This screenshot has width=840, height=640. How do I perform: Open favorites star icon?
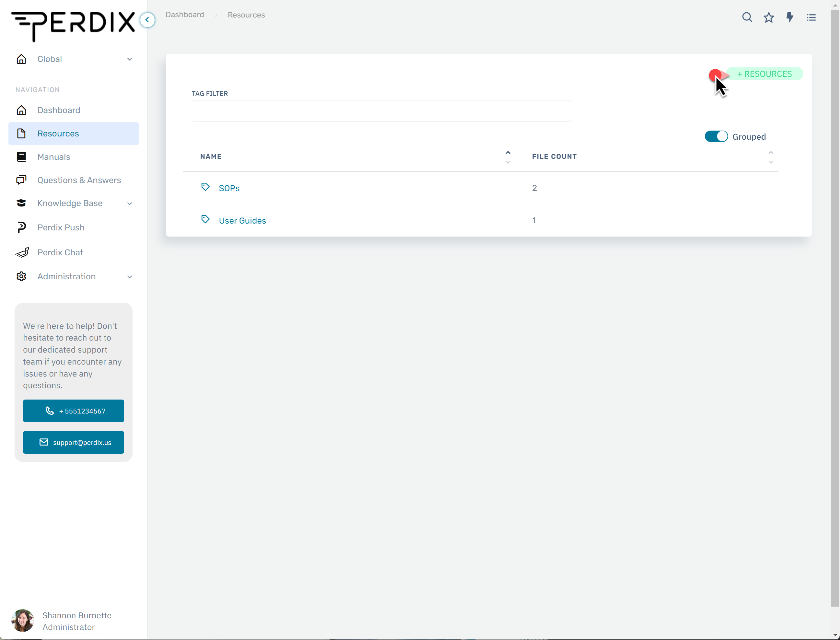click(768, 17)
